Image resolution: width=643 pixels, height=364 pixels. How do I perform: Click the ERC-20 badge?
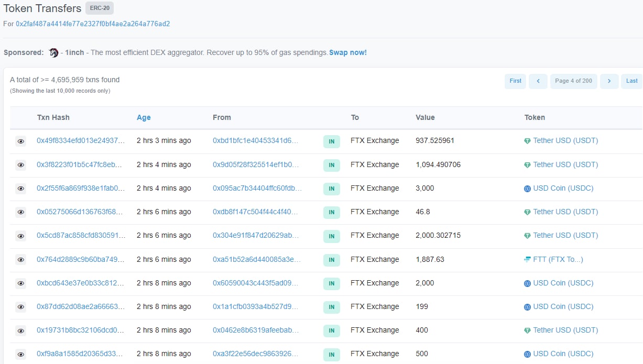coord(100,8)
